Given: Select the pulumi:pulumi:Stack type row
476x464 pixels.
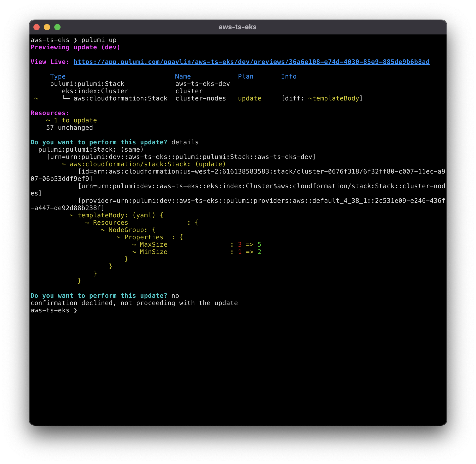Looking at the screenshot, I should (x=87, y=84).
